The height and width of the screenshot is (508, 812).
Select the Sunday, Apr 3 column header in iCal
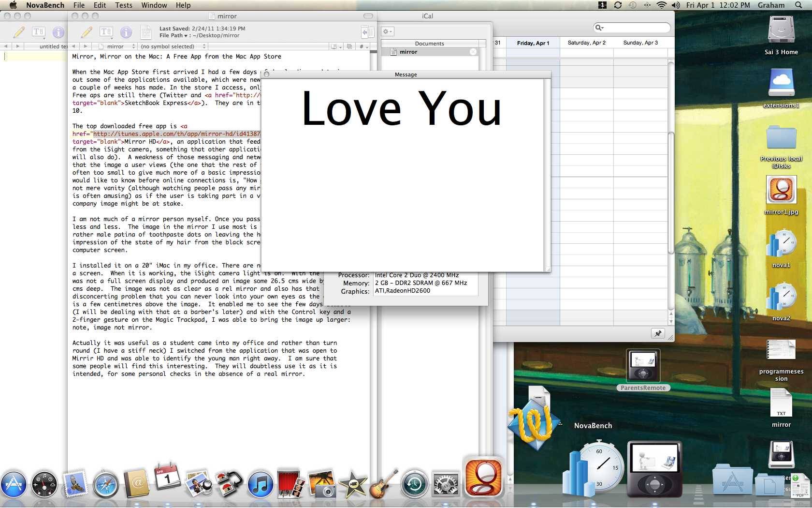(640, 43)
